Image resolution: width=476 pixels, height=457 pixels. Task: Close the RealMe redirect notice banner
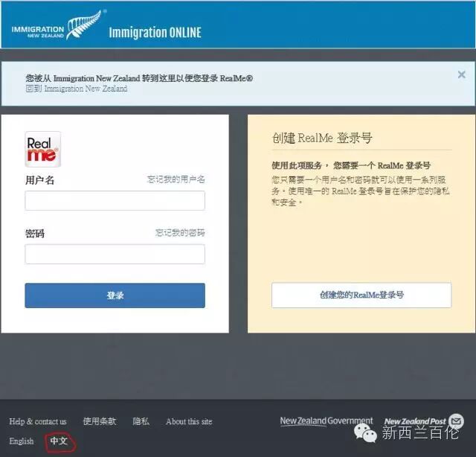(x=461, y=74)
